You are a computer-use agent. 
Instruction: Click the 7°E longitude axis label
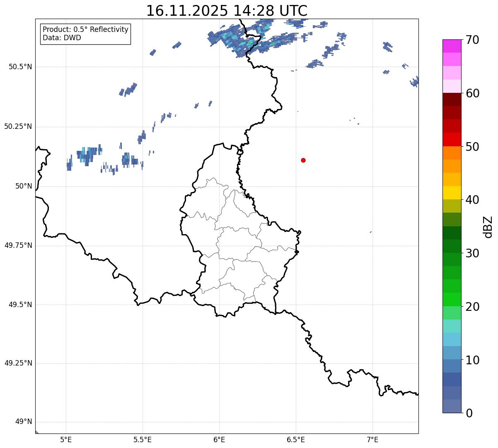coord(372,439)
